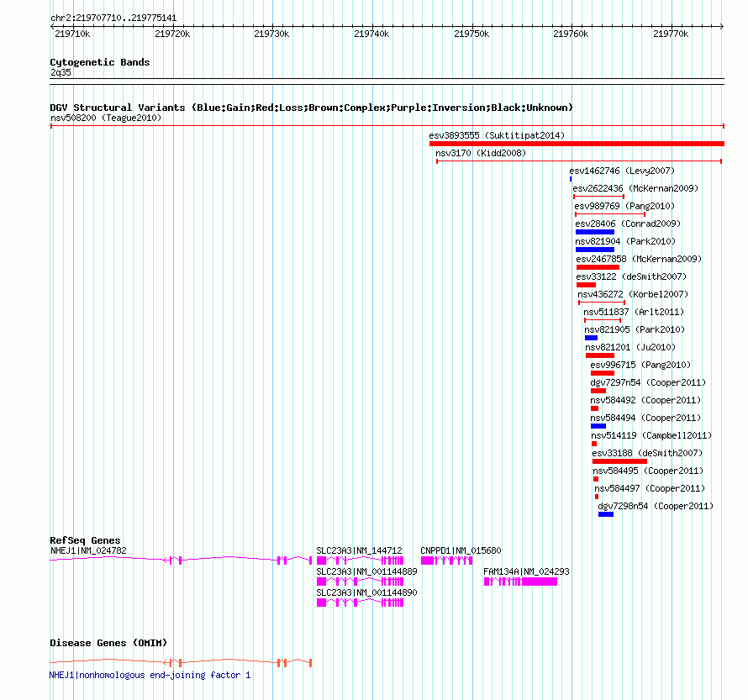This screenshot has width=748, height=700.
Task: Click the 219770k ruler position label
Action: click(671, 34)
